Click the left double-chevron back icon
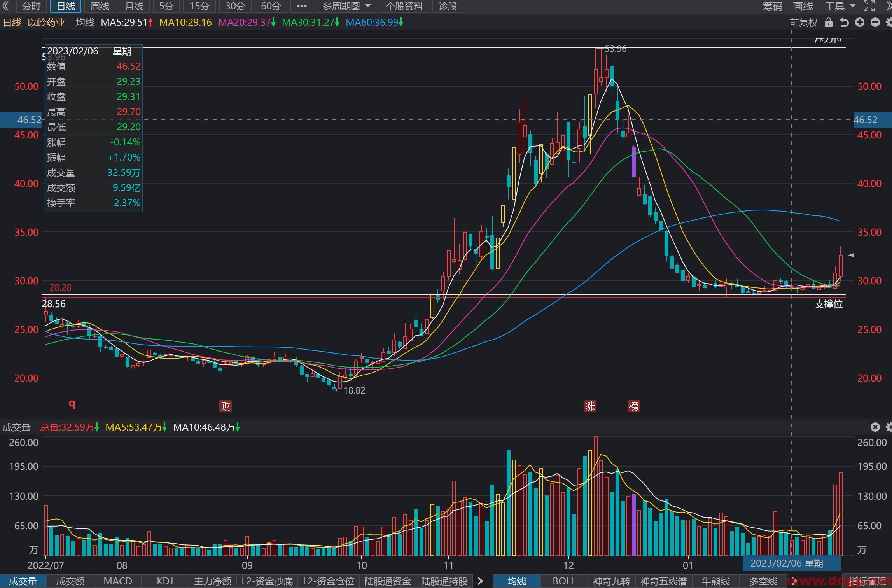The width and height of the screenshot is (892, 588). [6, 6]
